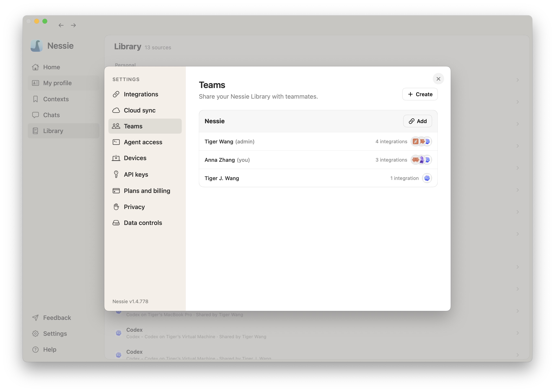Navigate back with the left arrow

(x=61, y=25)
